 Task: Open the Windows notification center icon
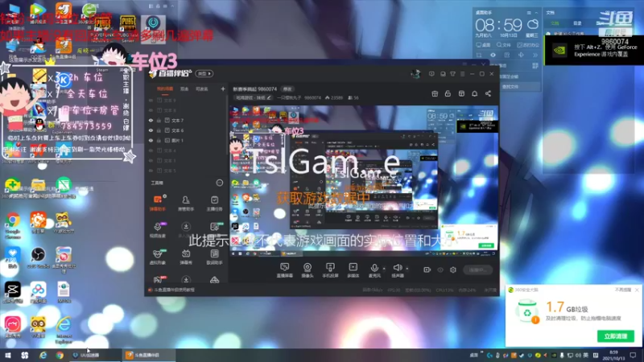coord(633,355)
